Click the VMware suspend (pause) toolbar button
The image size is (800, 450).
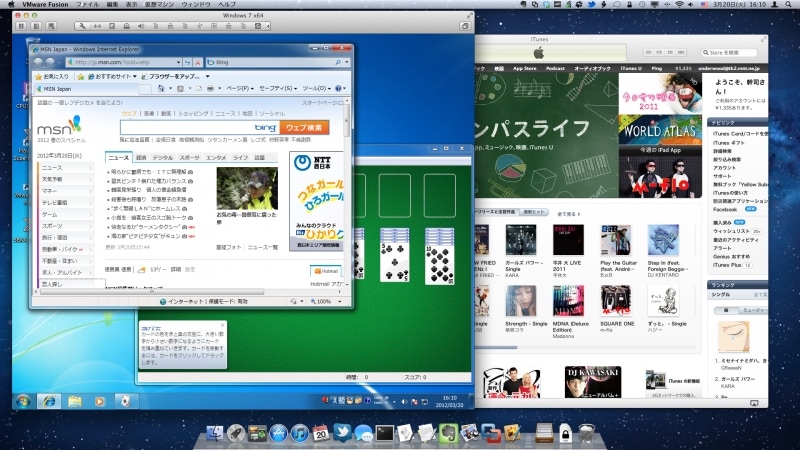pyautogui.click(x=21, y=26)
